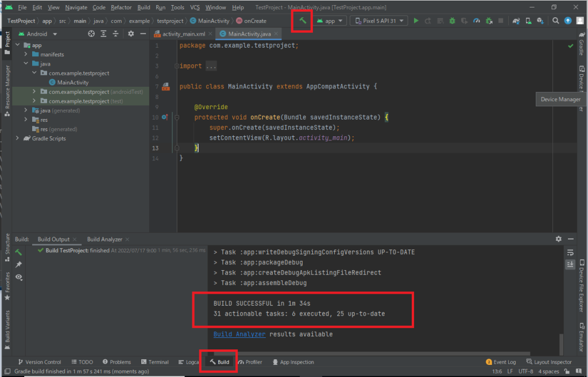The width and height of the screenshot is (588, 377).
Task: Open the app run configuration dropdown
Action: (330, 21)
